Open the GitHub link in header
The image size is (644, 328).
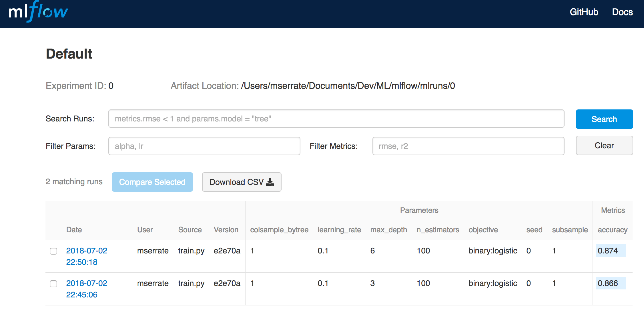point(584,12)
